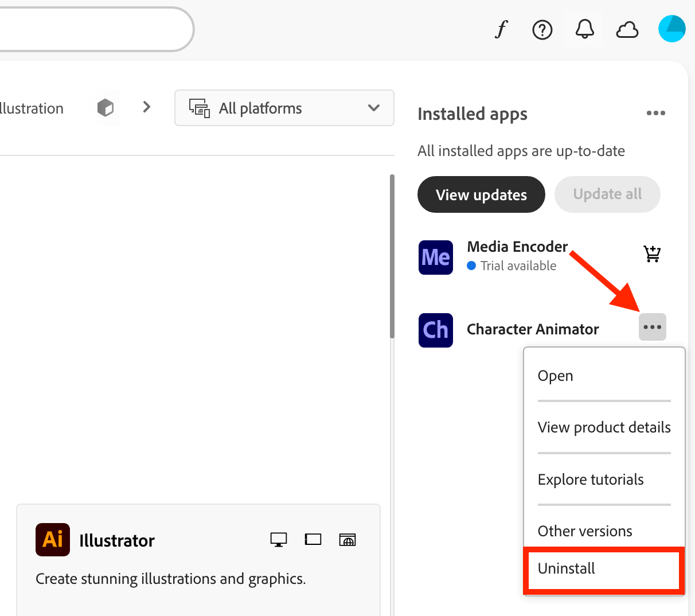
Task: Choose View product details for Character Animator
Action: point(604,427)
